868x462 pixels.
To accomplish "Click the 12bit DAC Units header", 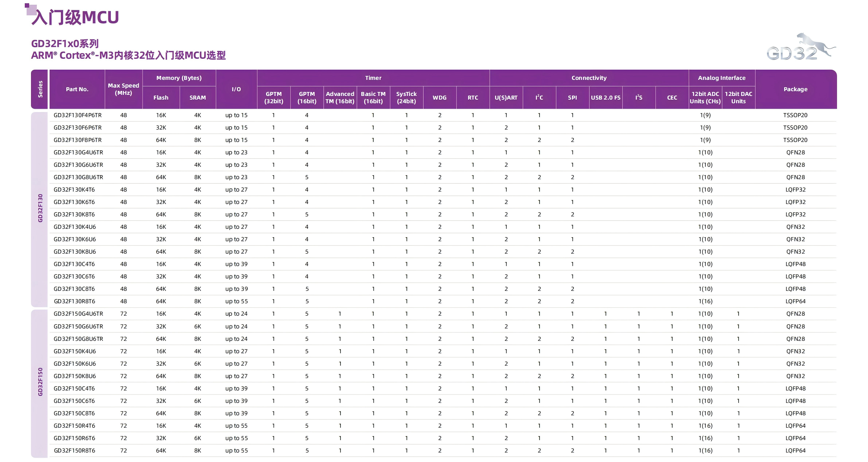I will (738, 98).
